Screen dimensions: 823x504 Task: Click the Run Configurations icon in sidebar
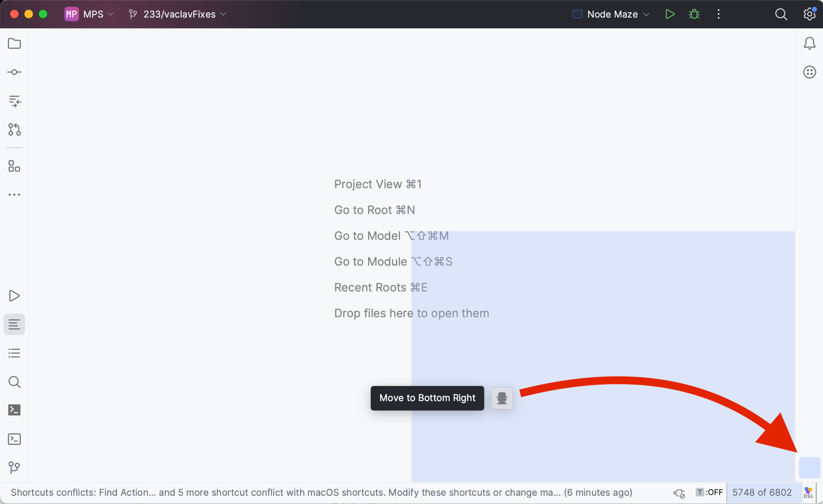click(x=15, y=295)
